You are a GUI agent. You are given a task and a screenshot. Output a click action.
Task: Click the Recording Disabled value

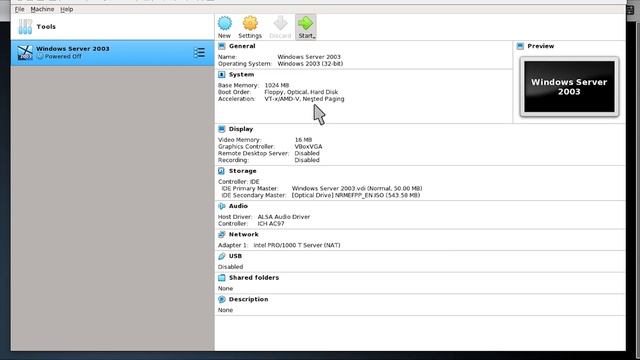click(307, 160)
